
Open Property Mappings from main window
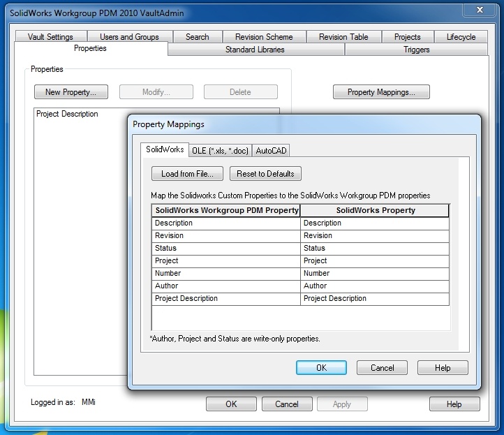click(381, 92)
